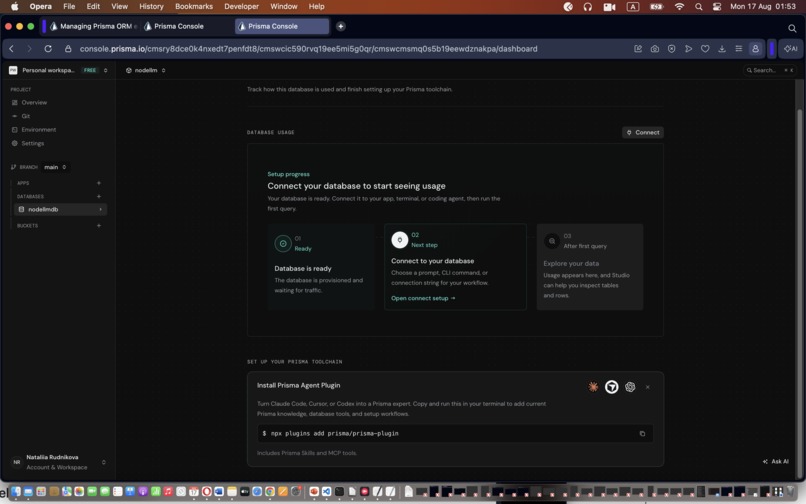Follow the Open connect setup link

point(423,298)
